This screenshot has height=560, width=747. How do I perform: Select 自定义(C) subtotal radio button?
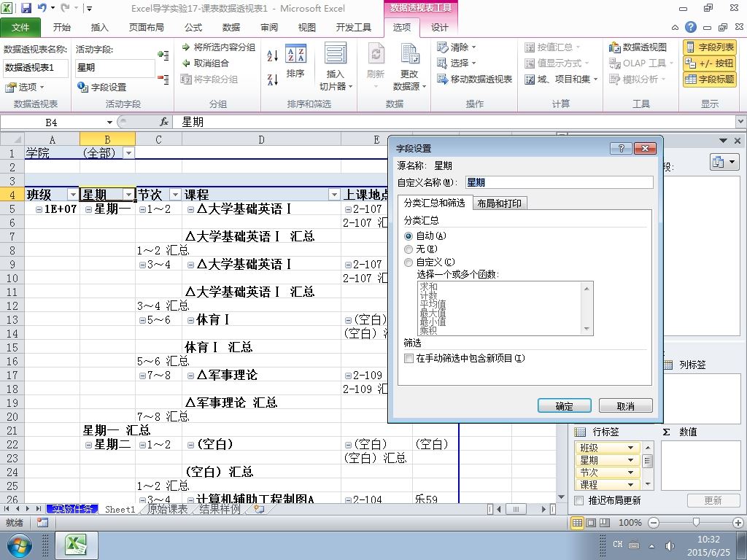pyautogui.click(x=409, y=262)
